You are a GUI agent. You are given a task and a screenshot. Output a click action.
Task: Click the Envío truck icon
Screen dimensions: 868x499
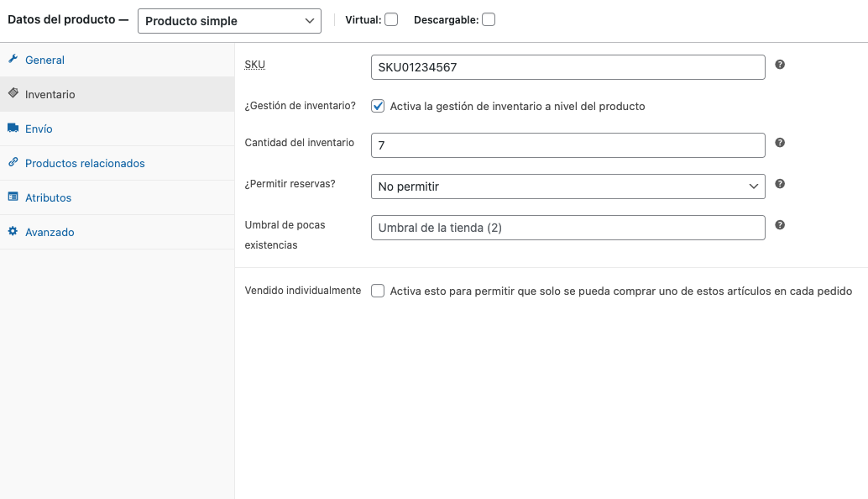click(13, 129)
